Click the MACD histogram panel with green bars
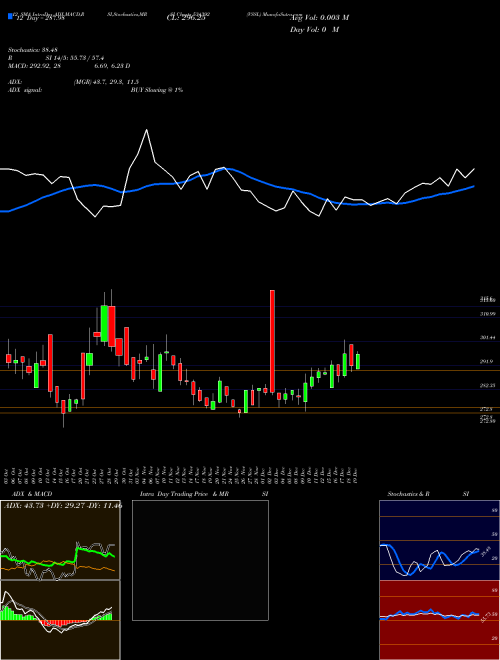500x660 pixels. [60, 620]
